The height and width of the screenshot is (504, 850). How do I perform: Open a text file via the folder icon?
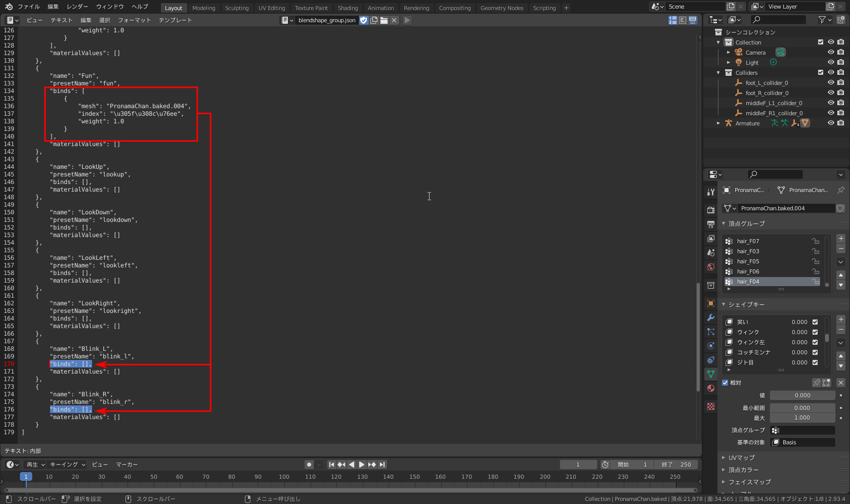tap(384, 20)
